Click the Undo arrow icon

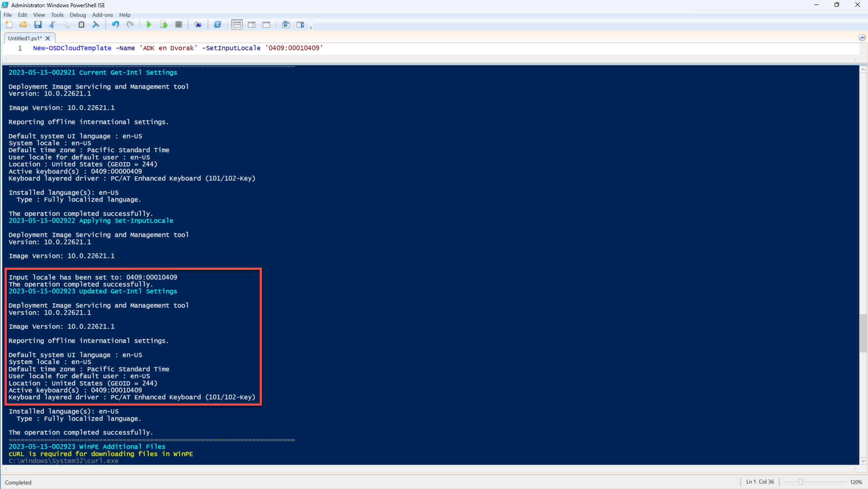[x=116, y=25]
